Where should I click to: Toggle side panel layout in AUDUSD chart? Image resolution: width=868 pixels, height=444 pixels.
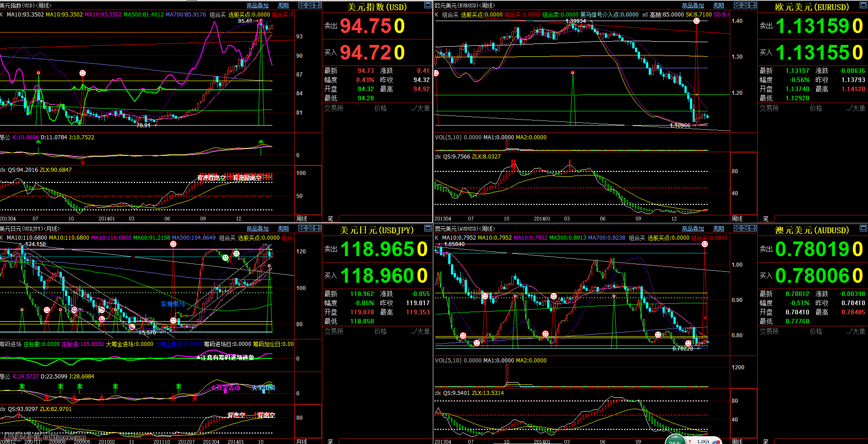tap(753, 228)
